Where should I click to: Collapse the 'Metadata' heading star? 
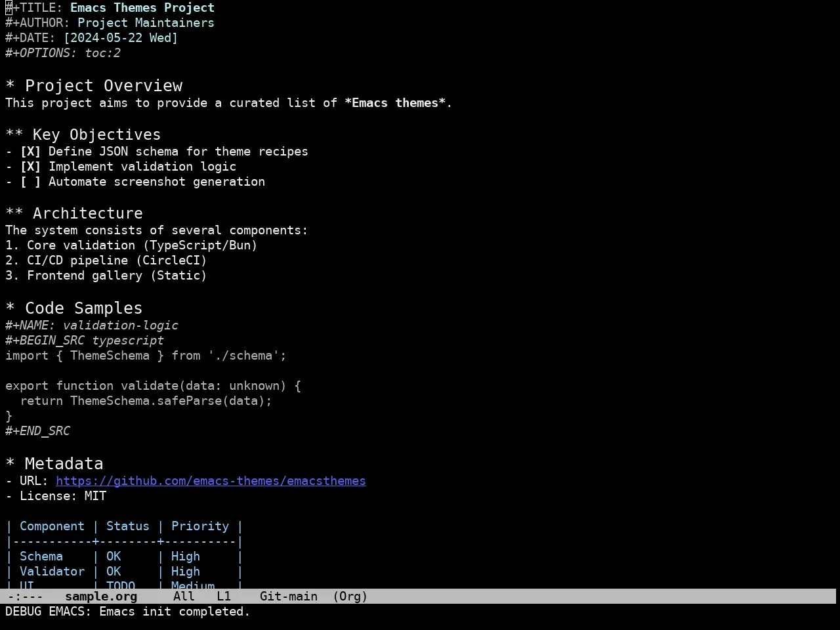point(10,464)
